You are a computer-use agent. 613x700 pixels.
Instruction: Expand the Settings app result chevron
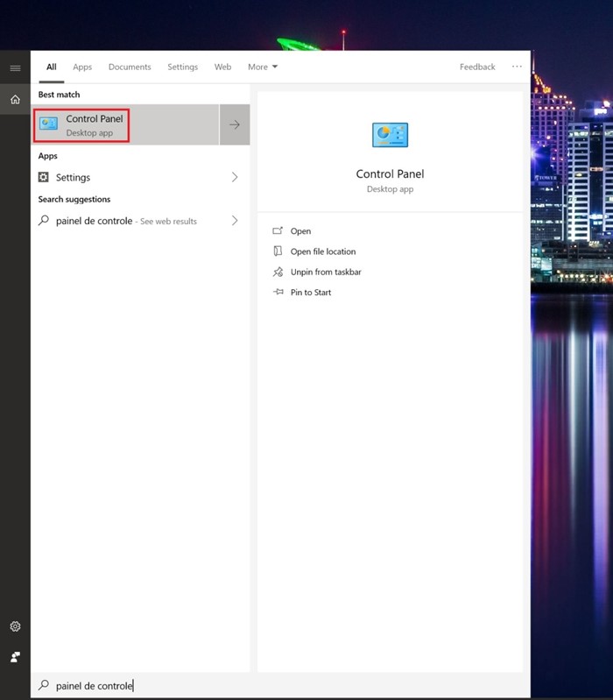coord(235,177)
